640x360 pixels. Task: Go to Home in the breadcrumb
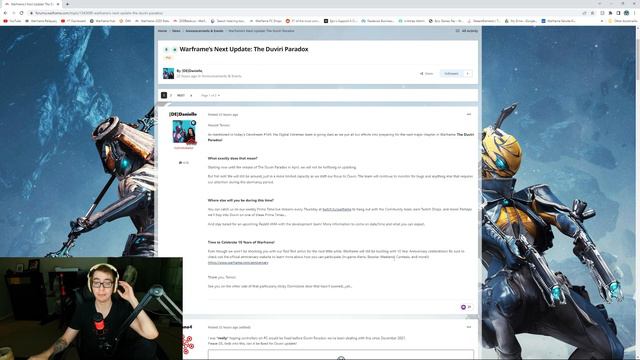[x=162, y=31]
